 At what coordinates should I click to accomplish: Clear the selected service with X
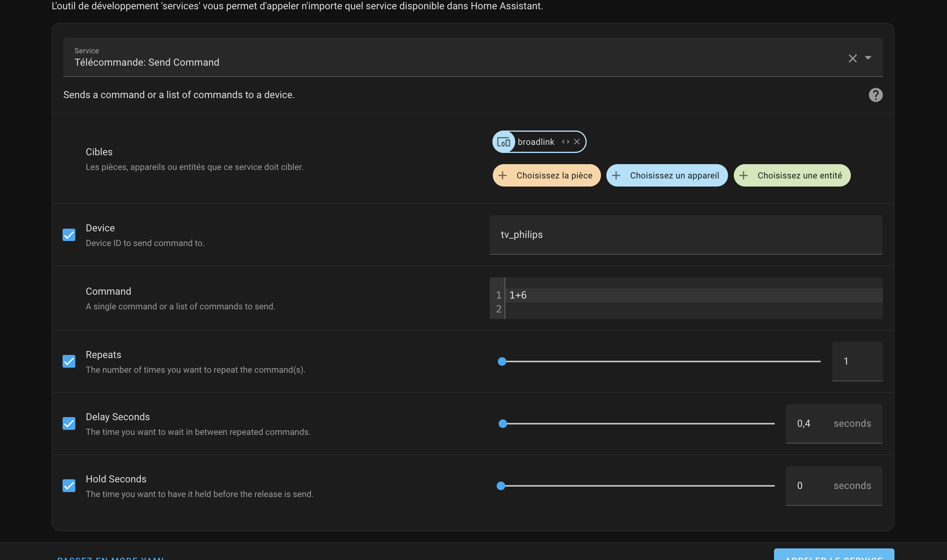tap(852, 58)
